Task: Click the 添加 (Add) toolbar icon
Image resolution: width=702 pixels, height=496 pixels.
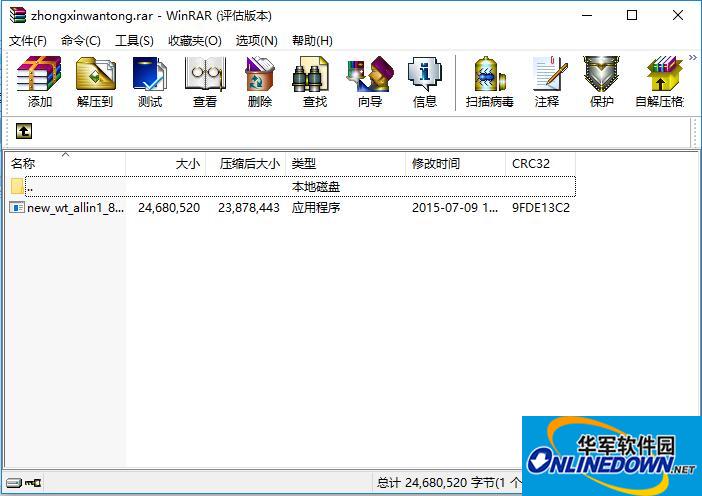Action: pyautogui.click(x=39, y=82)
